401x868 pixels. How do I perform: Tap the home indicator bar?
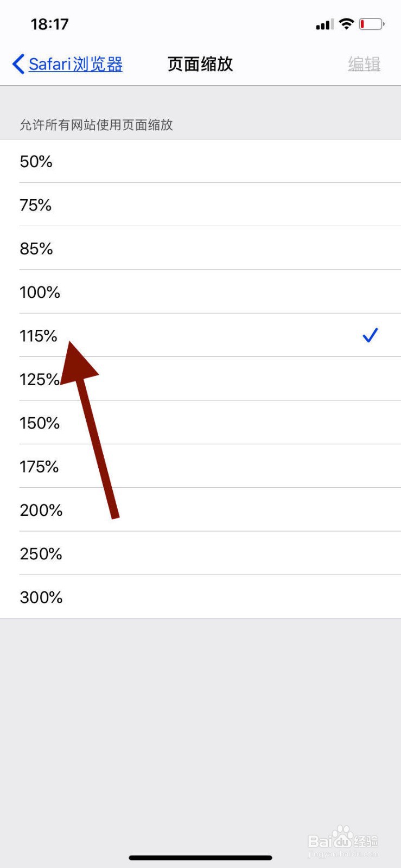click(200, 858)
